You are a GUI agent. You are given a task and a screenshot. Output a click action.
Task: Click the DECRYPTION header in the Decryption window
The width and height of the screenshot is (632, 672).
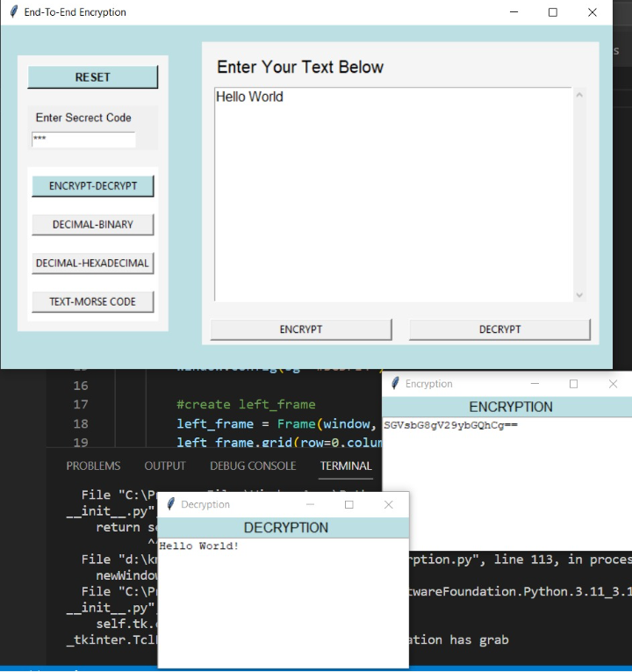coord(286,528)
